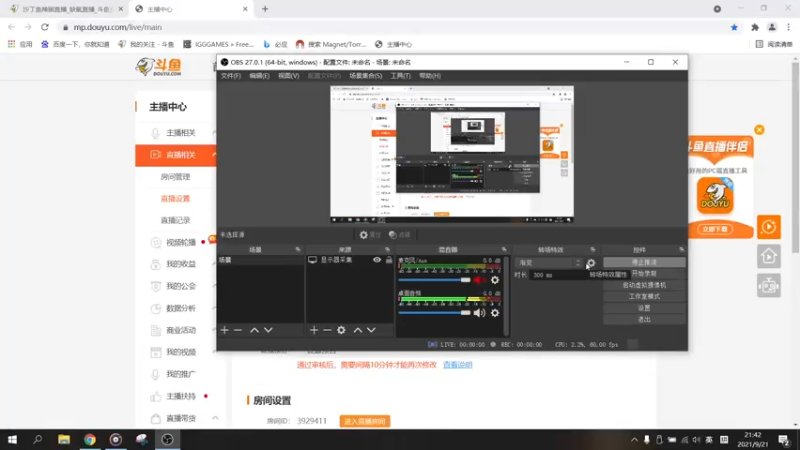
Task: Unmute the microphone with the red speaker icon
Action: [479, 280]
